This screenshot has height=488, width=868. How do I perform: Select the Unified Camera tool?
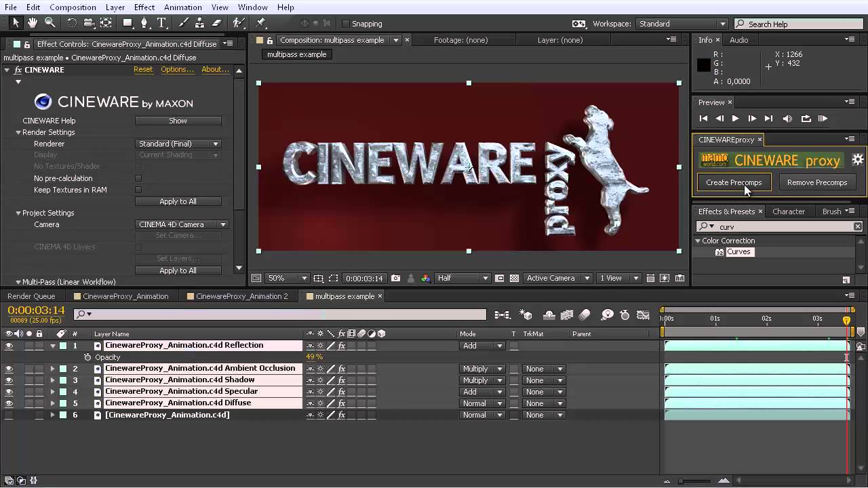pos(89,23)
